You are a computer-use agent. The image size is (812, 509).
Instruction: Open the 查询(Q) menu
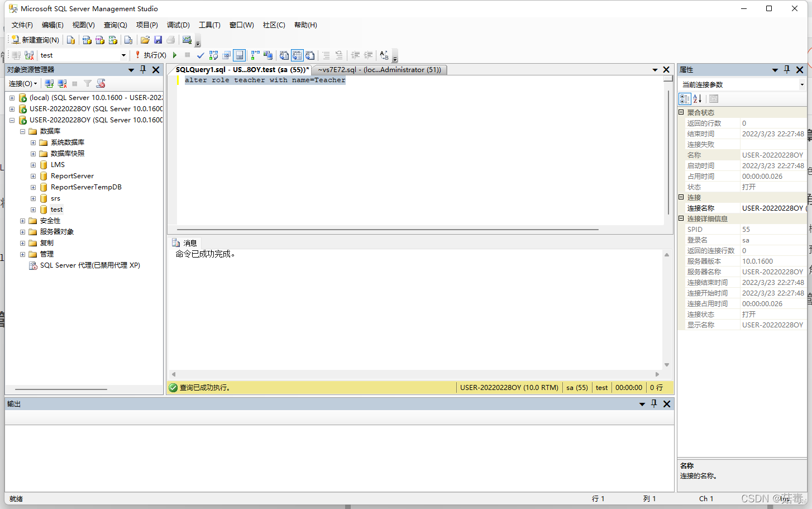tap(116, 25)
